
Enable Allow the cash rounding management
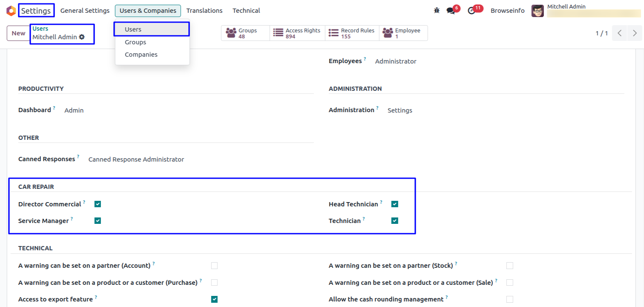click(x=510, y=299)
